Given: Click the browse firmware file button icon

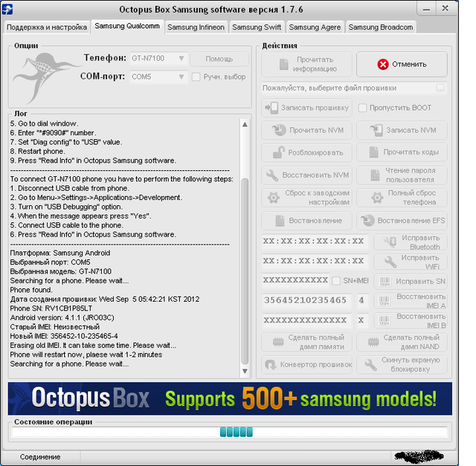Looking at the screenshot, I should click(x=440, y=88).
